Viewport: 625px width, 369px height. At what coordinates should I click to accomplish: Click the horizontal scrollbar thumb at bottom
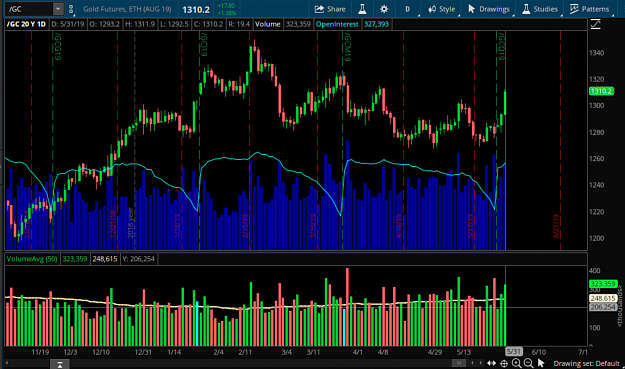tap(458, 363)
